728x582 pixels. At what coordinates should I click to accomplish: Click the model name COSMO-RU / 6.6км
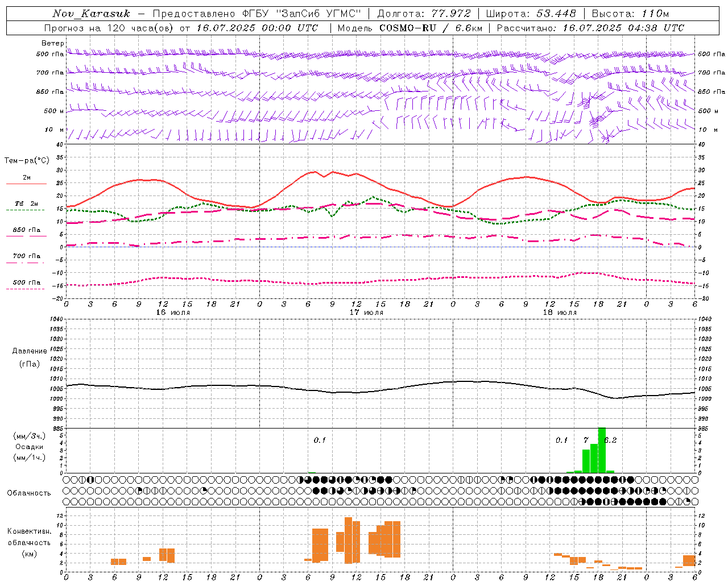coord(431,28)
